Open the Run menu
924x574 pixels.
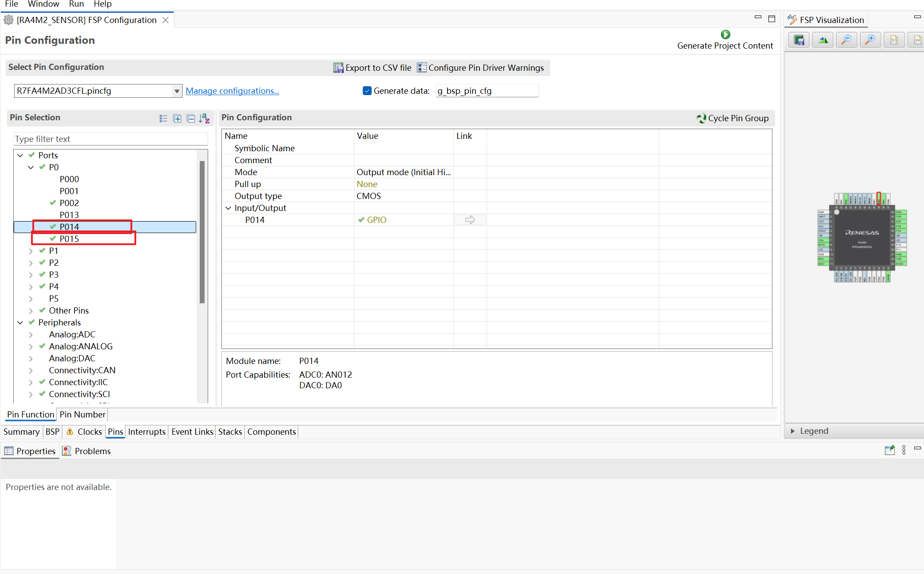point(76,4)
